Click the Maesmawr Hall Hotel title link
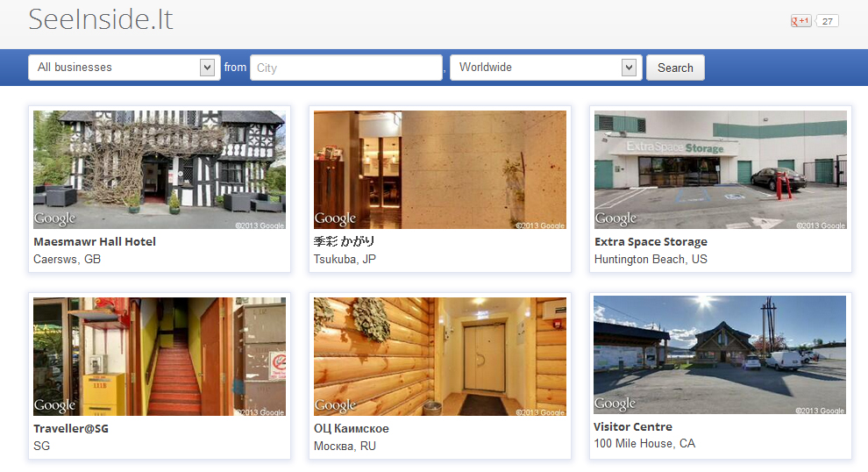The width and height of the screenshot is (868, 472). pos(95,241)
